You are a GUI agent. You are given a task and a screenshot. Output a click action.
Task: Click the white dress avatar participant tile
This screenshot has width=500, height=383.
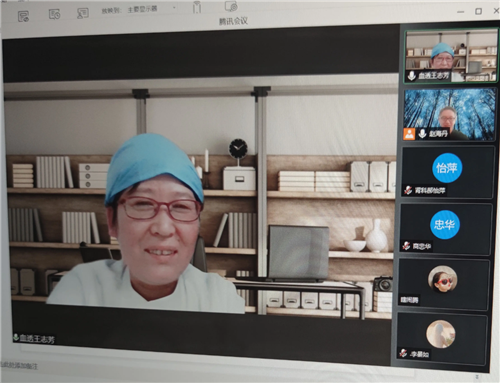(442, 339)
